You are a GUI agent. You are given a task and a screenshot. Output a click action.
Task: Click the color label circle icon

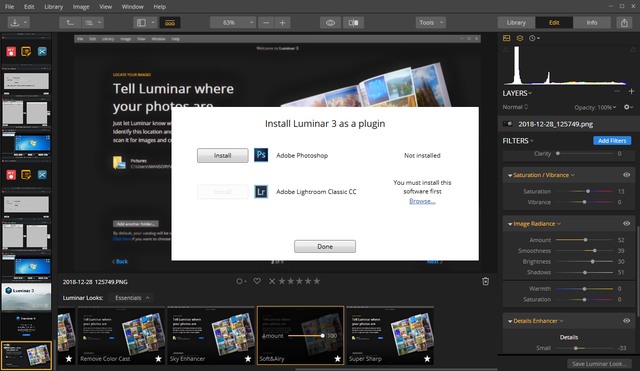click(239, 281)
